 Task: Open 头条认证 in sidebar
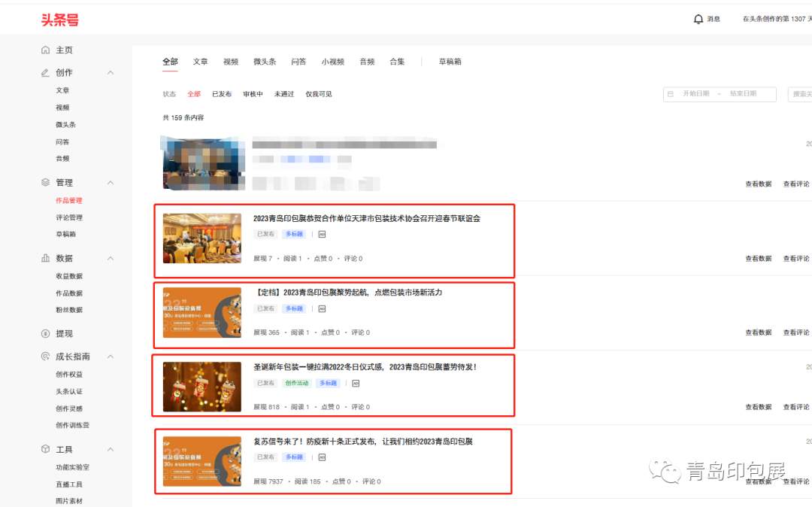(x=69, y=391)
